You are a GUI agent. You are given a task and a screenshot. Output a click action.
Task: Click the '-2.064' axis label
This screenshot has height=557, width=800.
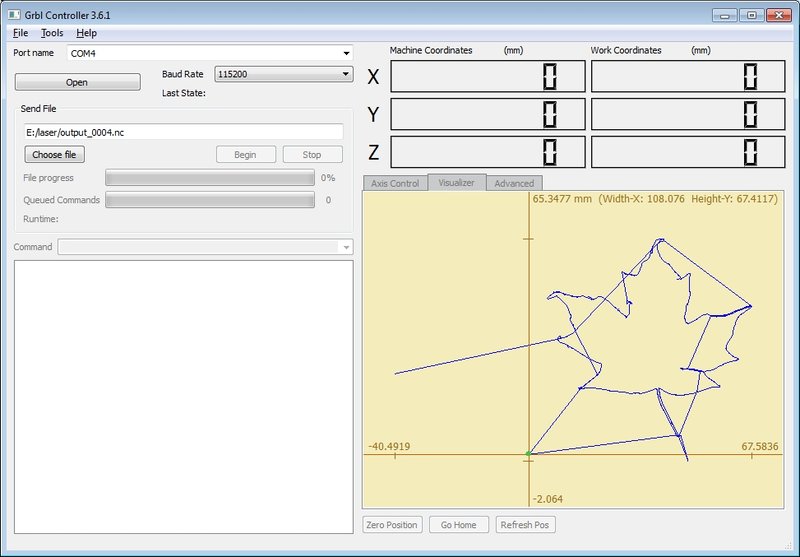(547, 499)
